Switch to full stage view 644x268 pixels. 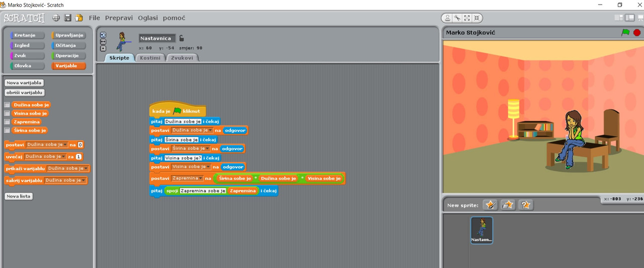(629, 18)
